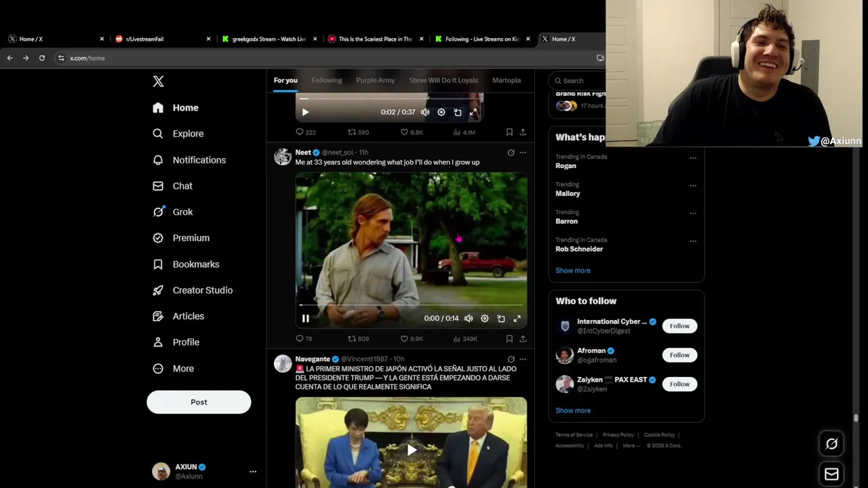Bookmark the top post
The width and height of the screenshot is (868, 488).
point(509,132)
